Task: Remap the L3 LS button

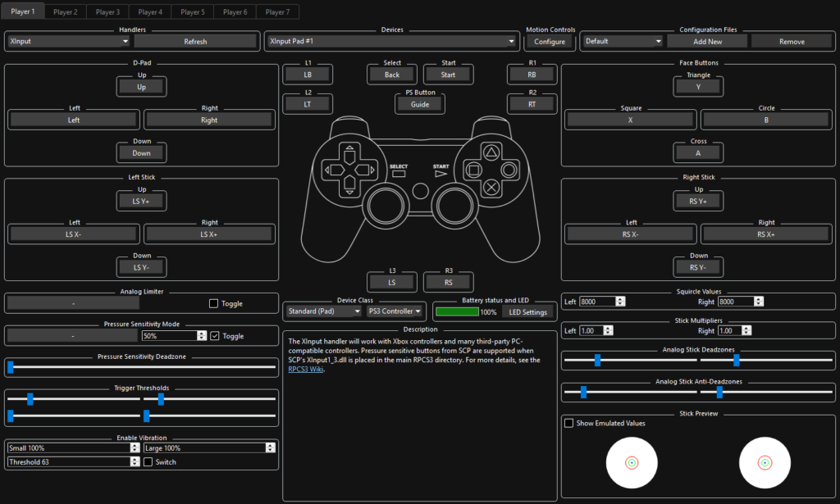Action: pos(391,283)
